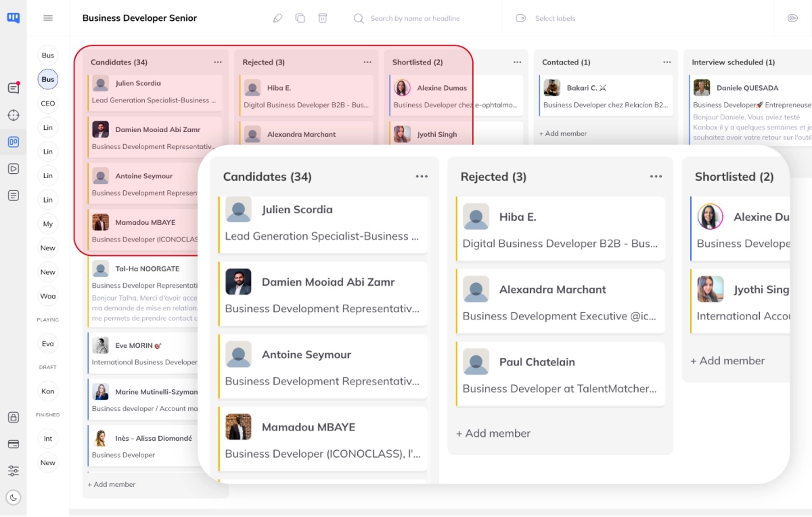Image resolution: width=812 pixels, height=517 pixels.
Task: Click the Kanbox logo icon
Action: click(13, 18)
